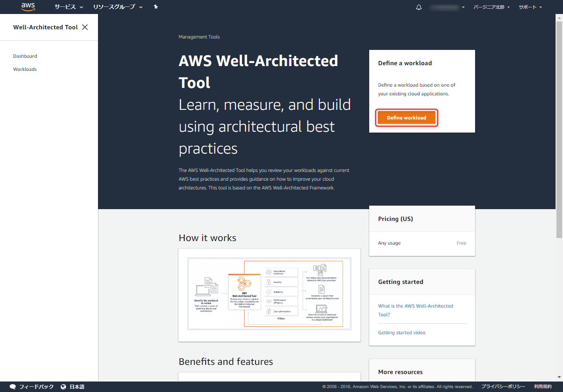The width and height of the screenshot is (563, 392).
Task: Expand the リソースグループ dropdown
Action: [115, 7]
